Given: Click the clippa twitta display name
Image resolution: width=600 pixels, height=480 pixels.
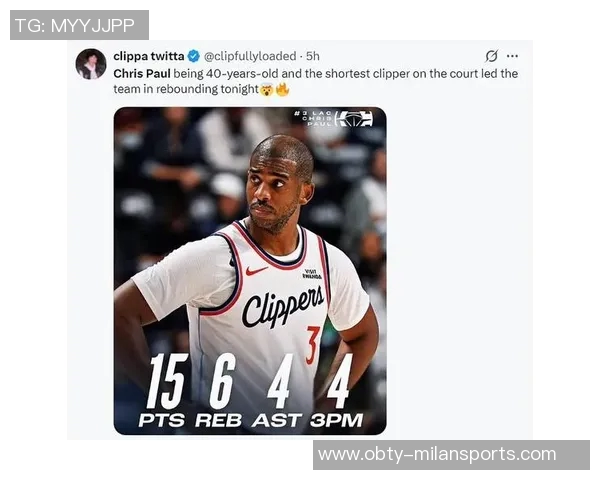Looking at the screenshot, I should pos(148,56).
